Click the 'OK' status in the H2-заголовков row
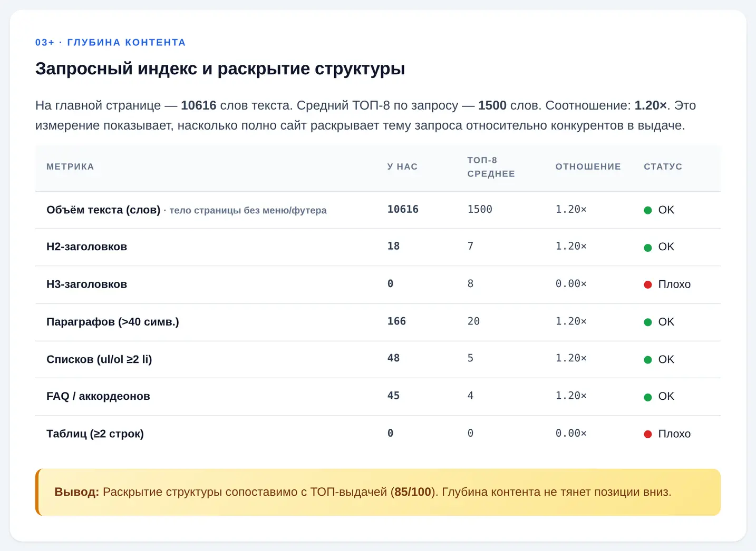The width and height of the screenshot is (756, 551). [666, 247]
